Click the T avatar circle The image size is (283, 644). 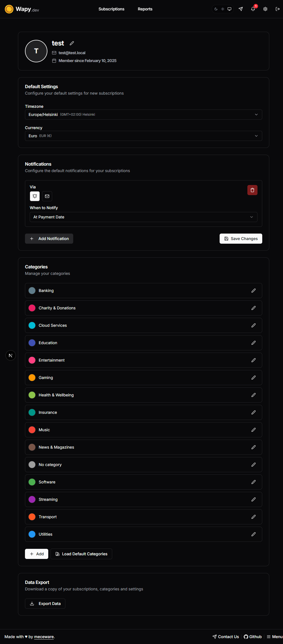coord(36,51)
